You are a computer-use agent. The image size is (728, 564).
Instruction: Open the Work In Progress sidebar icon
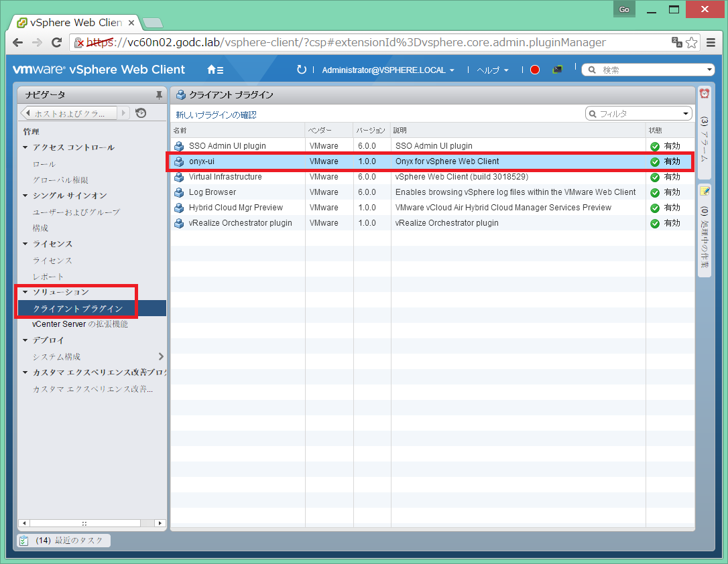[705, 191]
